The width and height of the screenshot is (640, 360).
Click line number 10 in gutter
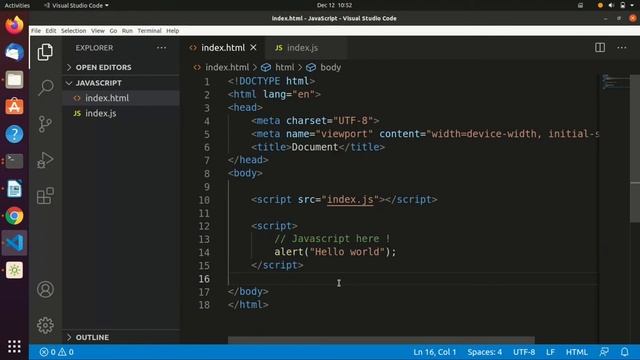(204, 200)
